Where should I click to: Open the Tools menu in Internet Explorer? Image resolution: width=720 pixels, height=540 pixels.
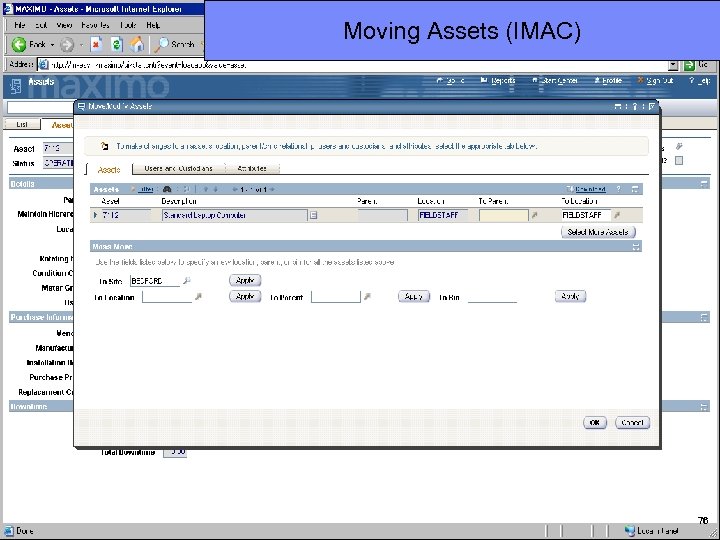(x=128, y=25)
